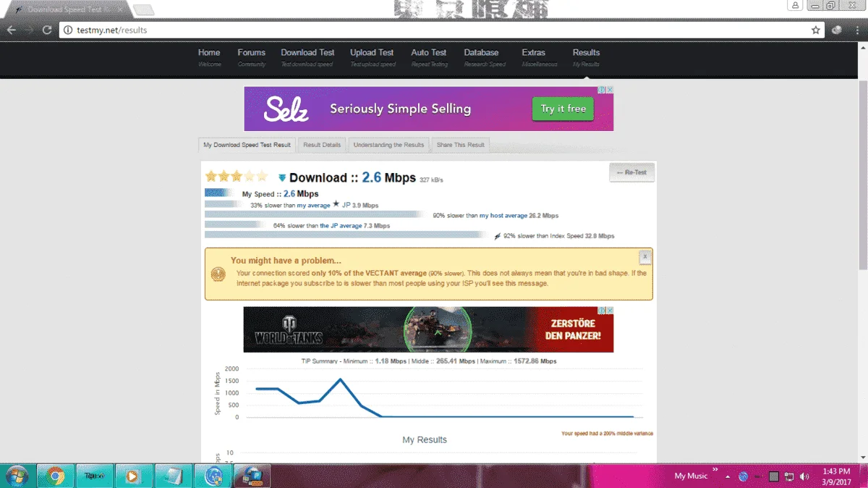Click the star icon before JP 3.9 Mbps

pyautogui.click(x=336, y=205)
